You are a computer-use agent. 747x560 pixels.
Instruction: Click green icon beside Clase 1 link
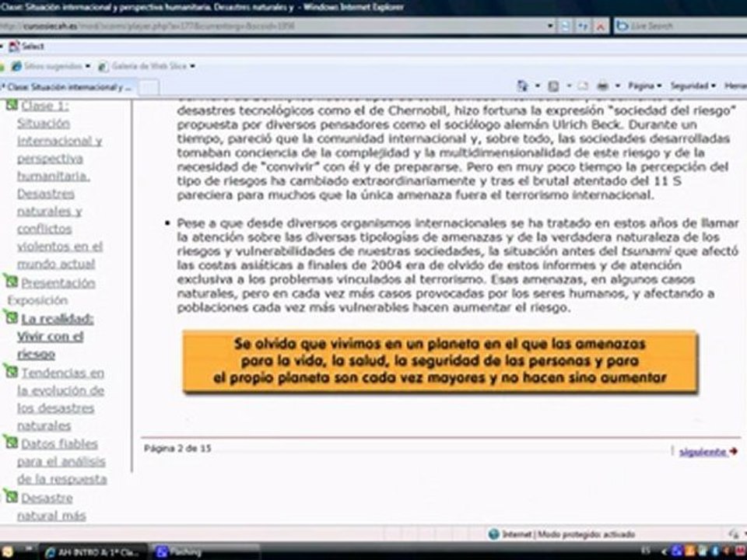click(x=12, y=104)
